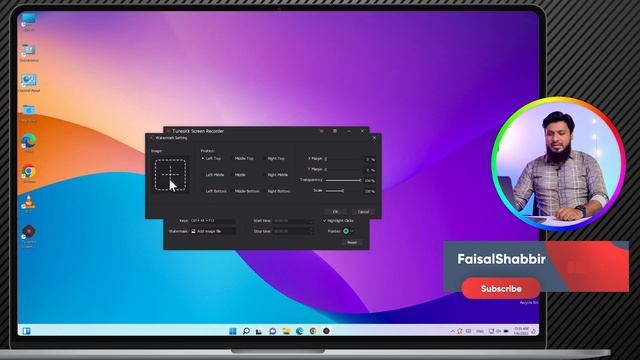The width and height of the screenshot is (640, 360).
Task: Select Left Top watermark position
Action: tap(211, 158)
